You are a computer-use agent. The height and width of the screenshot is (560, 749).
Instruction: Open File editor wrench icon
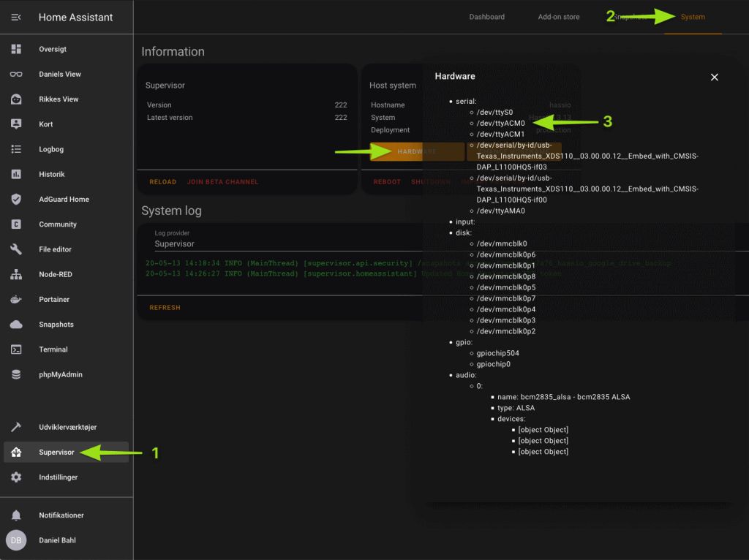click(16, 249)
